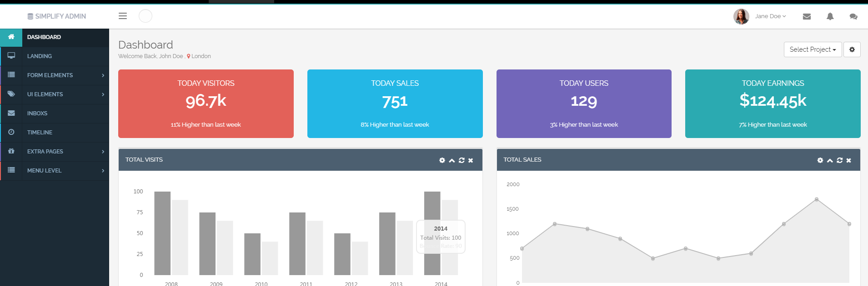
Task: Close the Total Visits panel
Action: (471, 160)
